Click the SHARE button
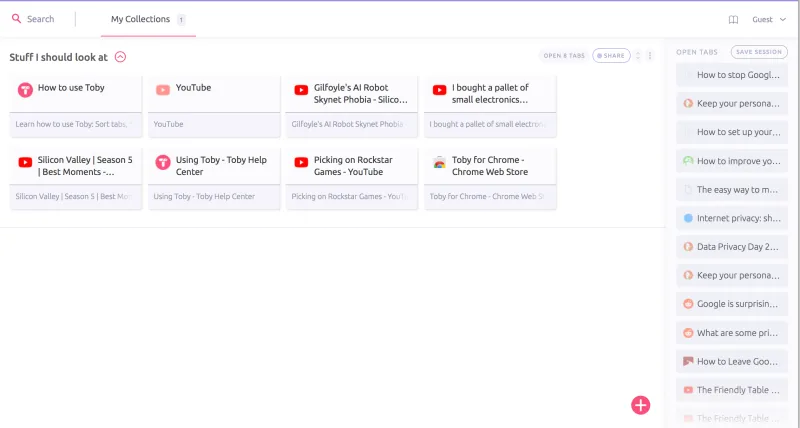The width and height of the screenshot is (800, 428). click(611, 56)
